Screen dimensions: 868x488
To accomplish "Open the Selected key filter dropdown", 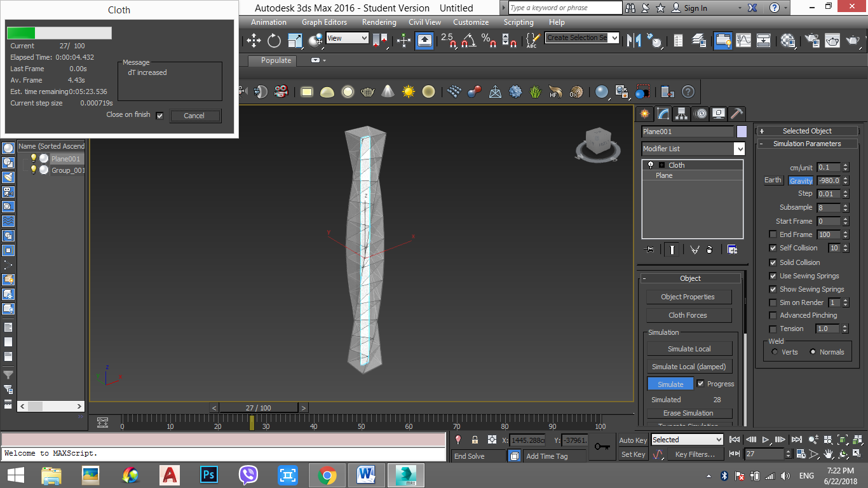I will coord(719,440).
